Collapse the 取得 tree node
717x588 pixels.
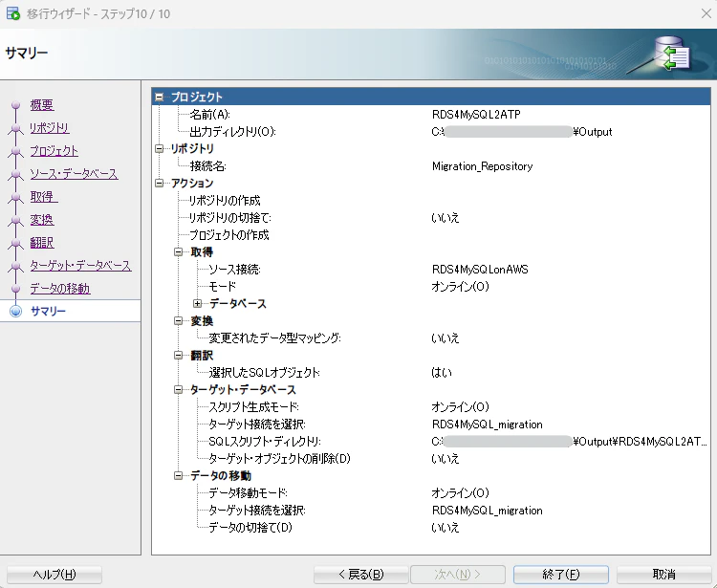pyautogui.click(x=179, y=252)
